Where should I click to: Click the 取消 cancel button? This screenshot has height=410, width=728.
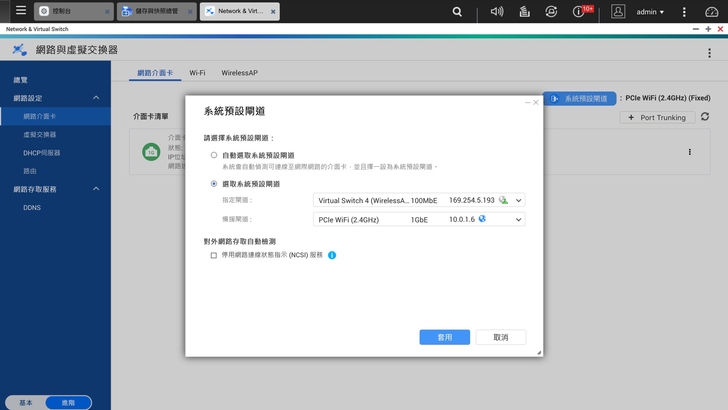coord(500,338)
